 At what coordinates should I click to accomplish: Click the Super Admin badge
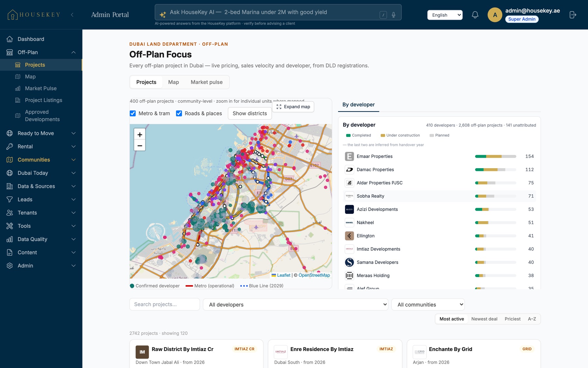(522, 19)
